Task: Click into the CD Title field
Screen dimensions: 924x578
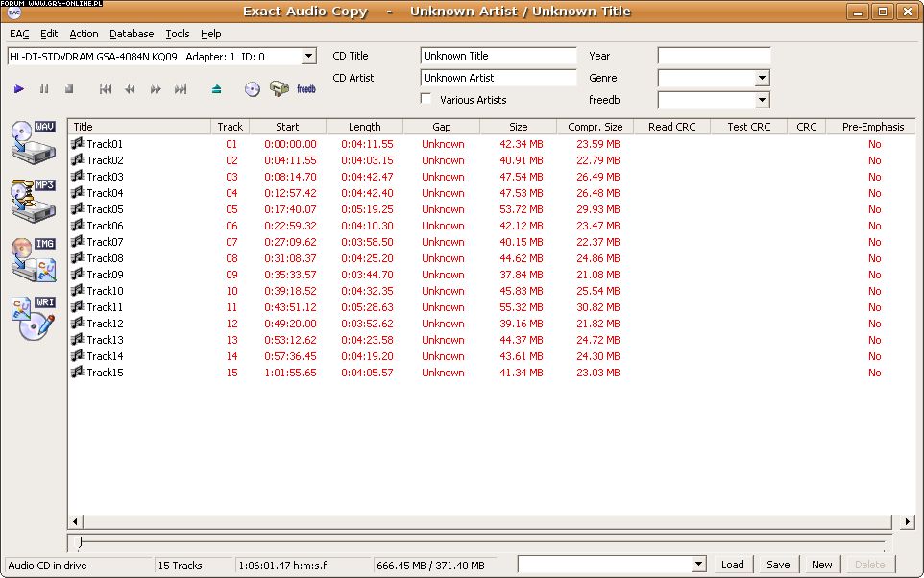Action: [498, 56]
